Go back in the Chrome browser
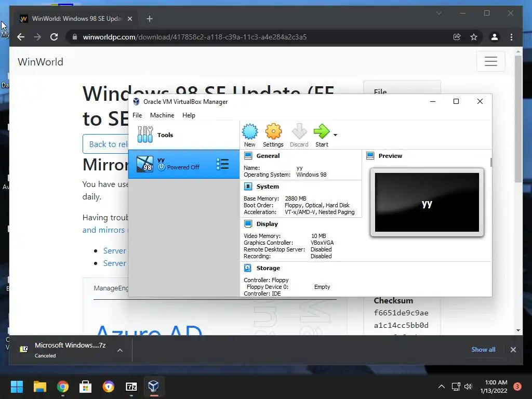Screen dimensions: 532x399 (x=21, y=37)
